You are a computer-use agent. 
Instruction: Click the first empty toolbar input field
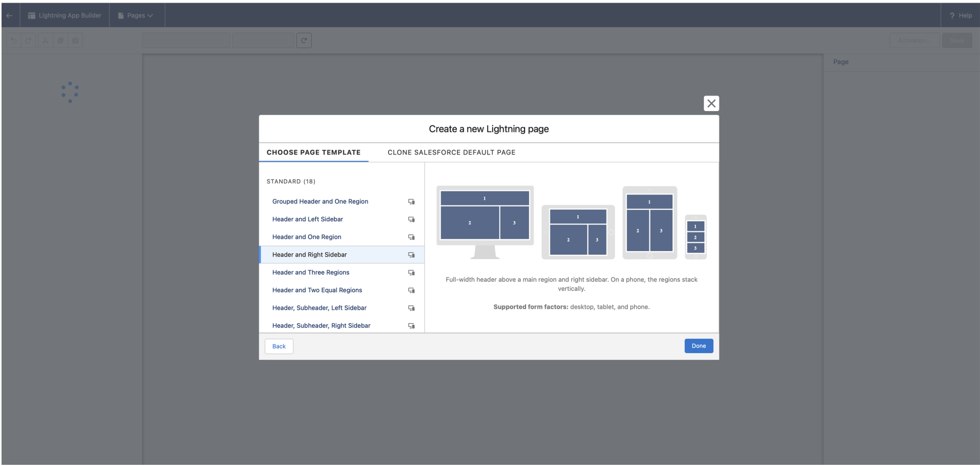point(186,40)
